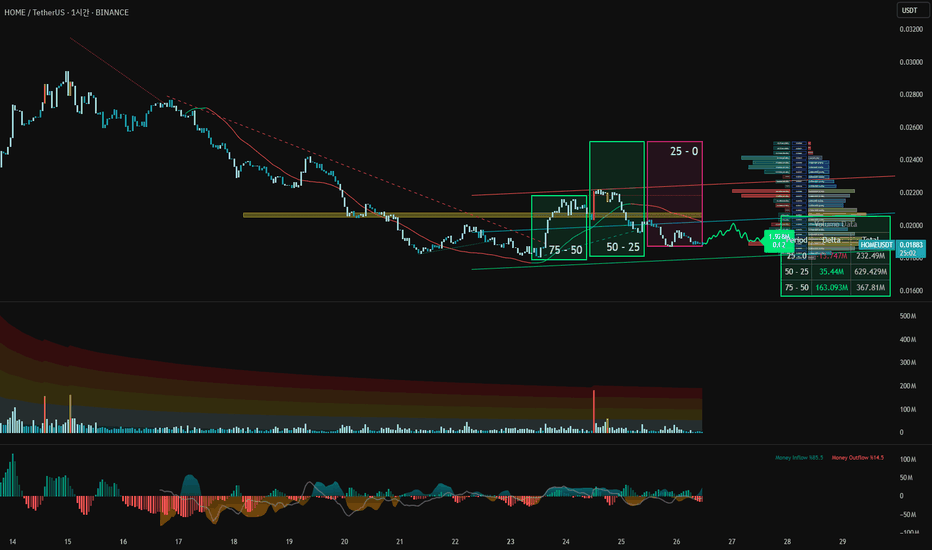
Task: Click the 0.02600 price axis level
Action: [911, 127]
